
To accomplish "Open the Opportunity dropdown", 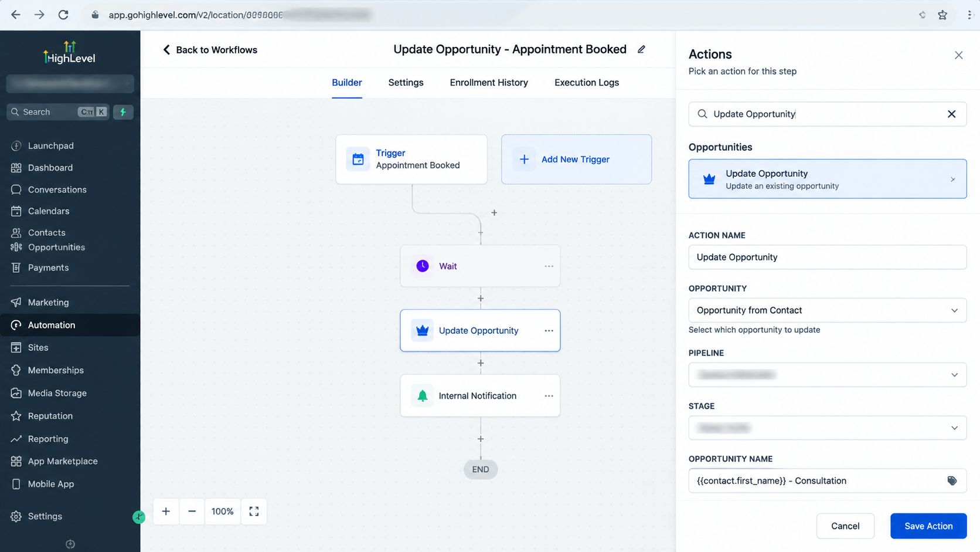I will (827, 310).
